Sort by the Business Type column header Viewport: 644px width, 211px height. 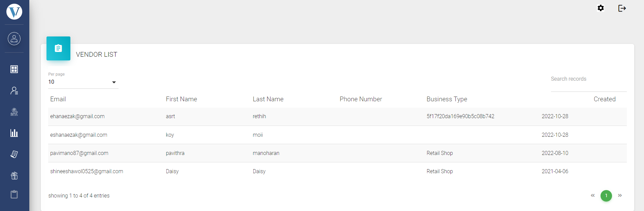[447, 99]
